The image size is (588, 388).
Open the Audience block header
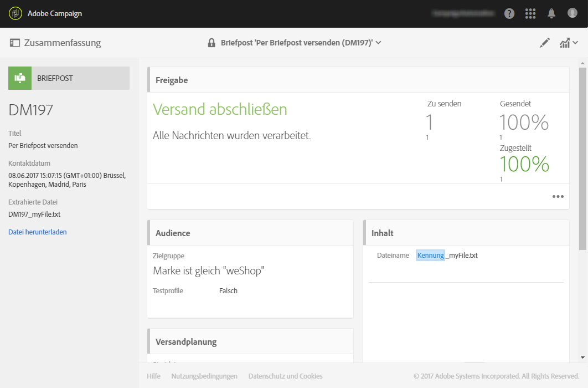point(250,233)
